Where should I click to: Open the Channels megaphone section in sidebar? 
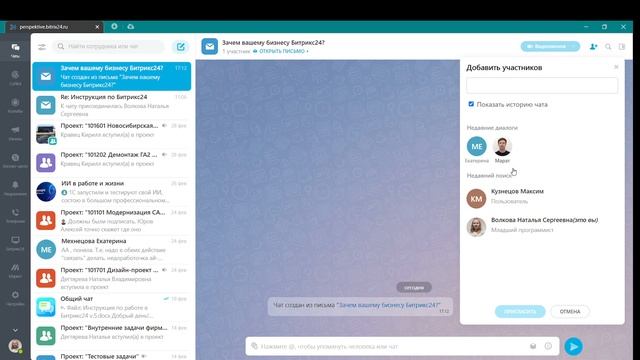point(15,133)
